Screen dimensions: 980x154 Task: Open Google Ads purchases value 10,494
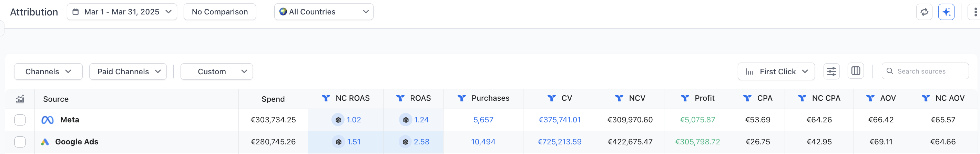pyautogui.click(x=483, y=142)
